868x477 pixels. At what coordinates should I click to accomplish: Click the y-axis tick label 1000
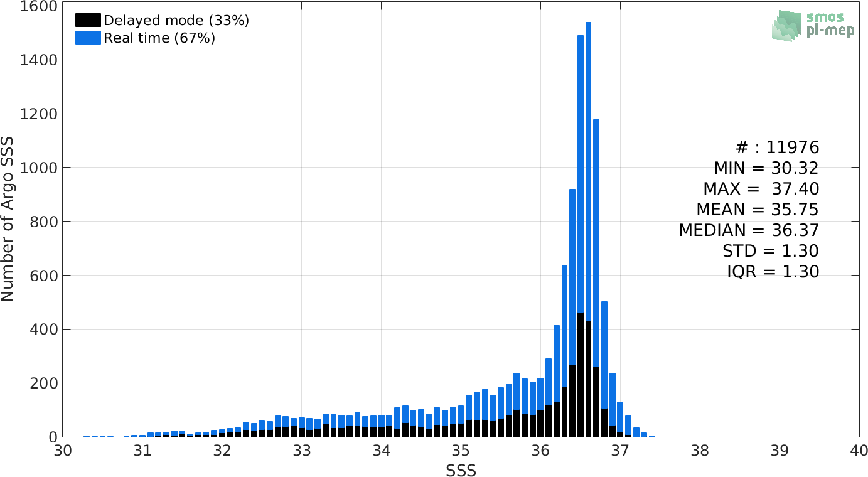point(40,168)
